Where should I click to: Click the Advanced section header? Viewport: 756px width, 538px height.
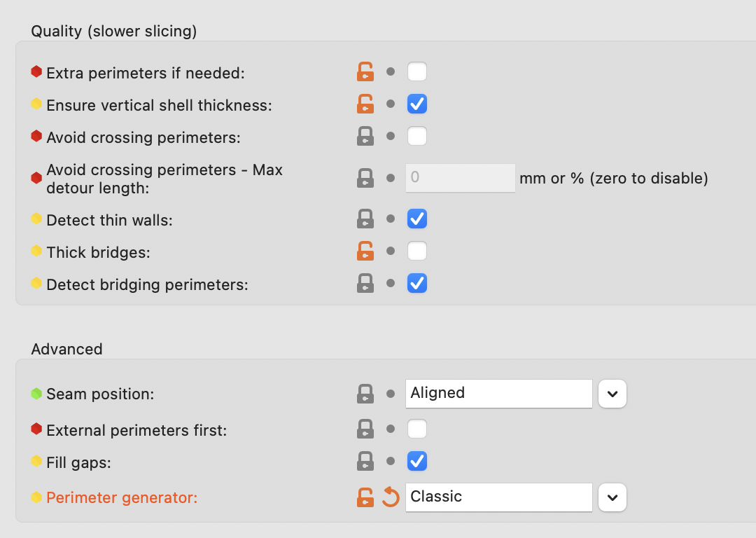pyautogui.click(x=66, y=348)
